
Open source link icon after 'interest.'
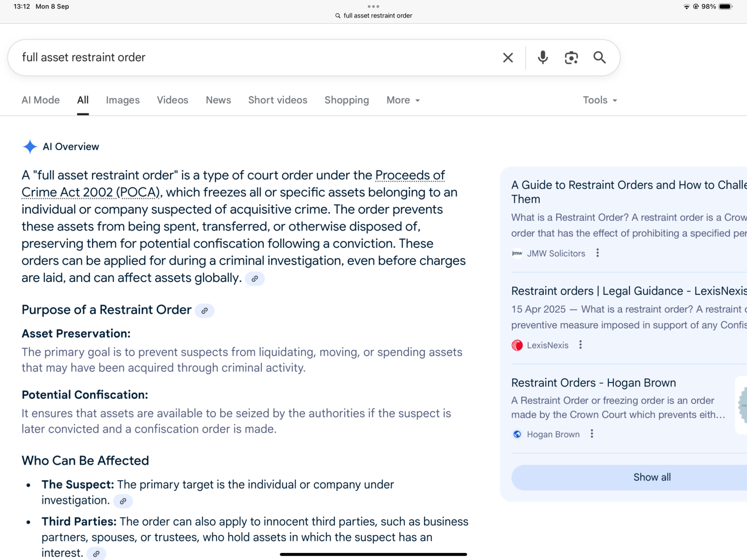coord(96,553)
